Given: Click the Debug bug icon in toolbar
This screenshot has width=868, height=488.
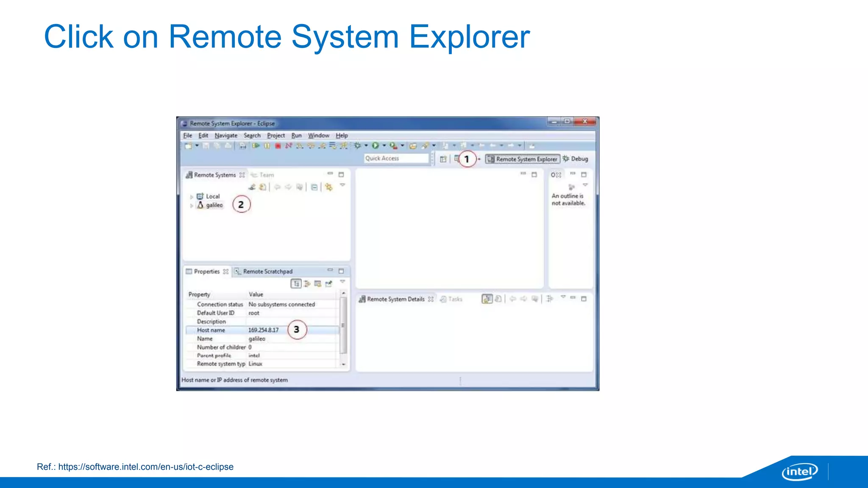Looking at the screenshot, I should (357, 146).
